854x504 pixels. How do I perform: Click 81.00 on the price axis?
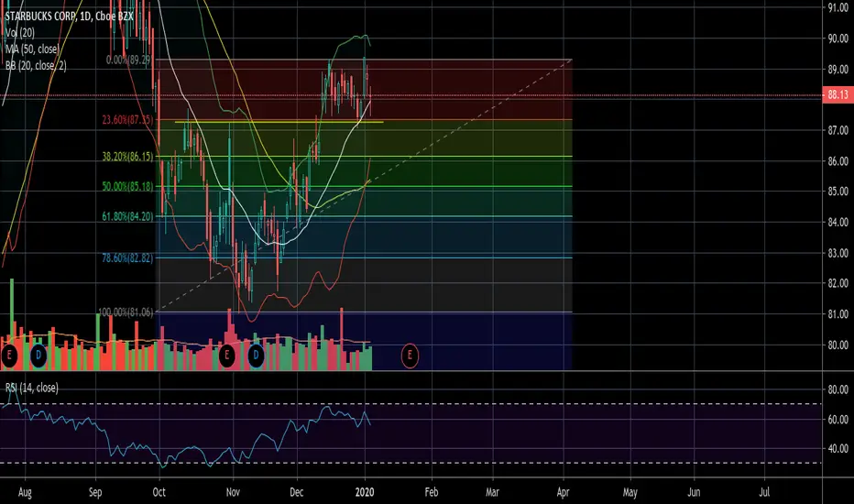tap(838, 313)
